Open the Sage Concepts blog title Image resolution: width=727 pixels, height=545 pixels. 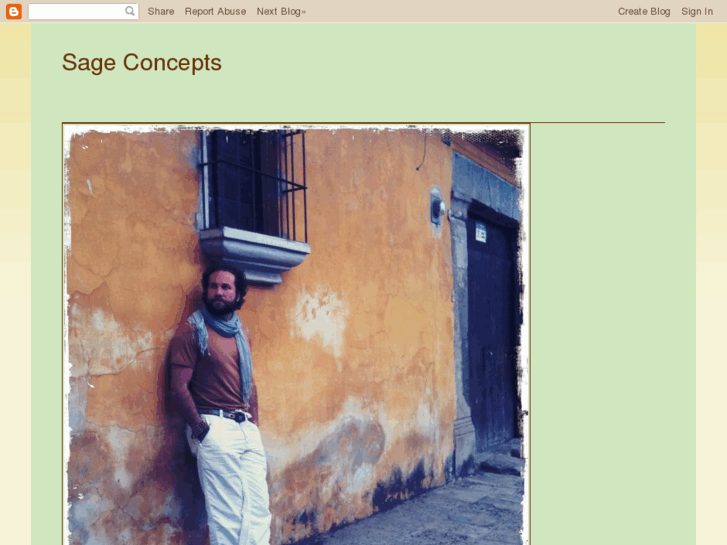tap(142, 63)
